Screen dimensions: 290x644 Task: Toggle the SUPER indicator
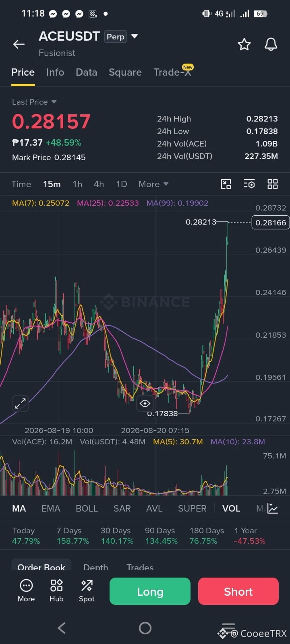[x=192, y=508]
